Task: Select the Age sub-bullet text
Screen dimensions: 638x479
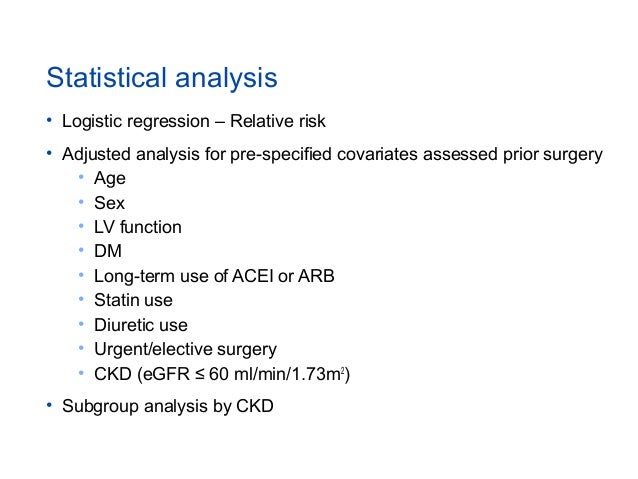Action: 110,179
